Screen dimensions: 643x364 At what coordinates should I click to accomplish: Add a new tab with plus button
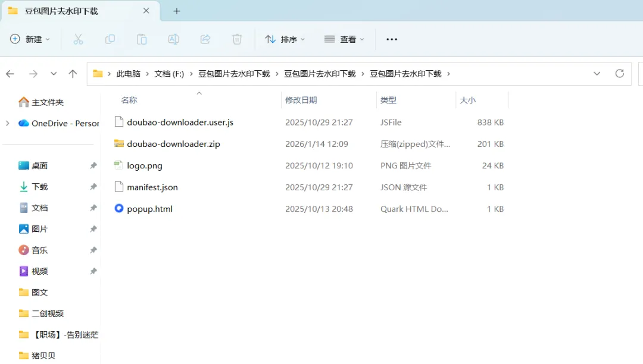(177, 11)
